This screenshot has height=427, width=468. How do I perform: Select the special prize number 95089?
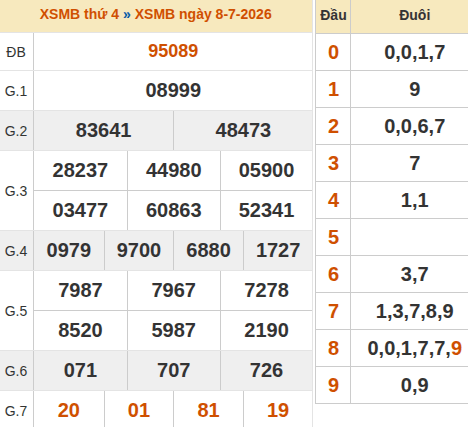tap(173, 51)
